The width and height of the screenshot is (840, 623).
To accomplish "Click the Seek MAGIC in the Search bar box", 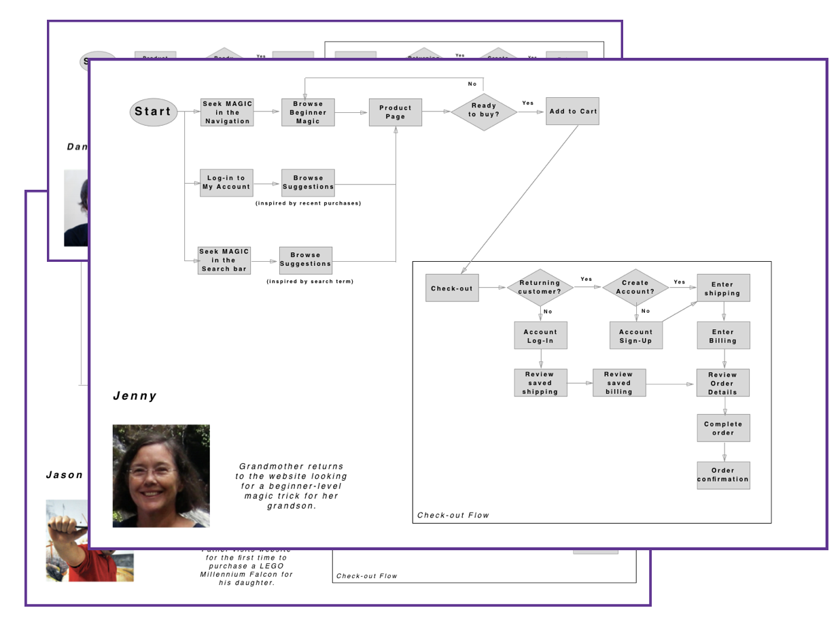I will click(x=224, y=260).
